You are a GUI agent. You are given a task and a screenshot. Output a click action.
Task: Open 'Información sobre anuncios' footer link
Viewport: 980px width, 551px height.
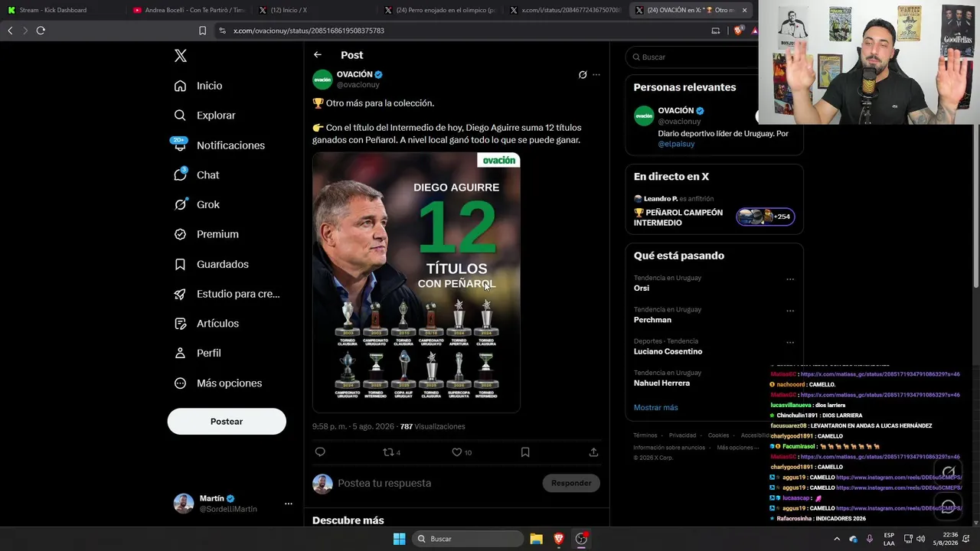pos(669,448)
